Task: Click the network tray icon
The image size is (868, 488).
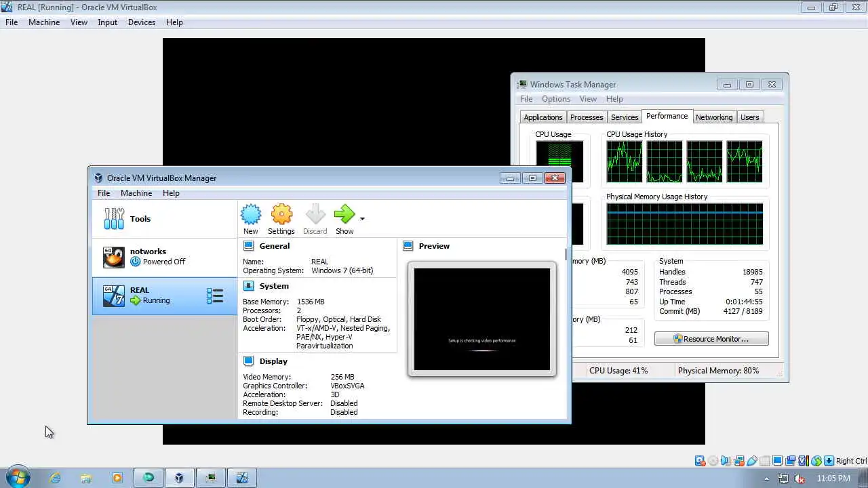Action: coord(783,479)
